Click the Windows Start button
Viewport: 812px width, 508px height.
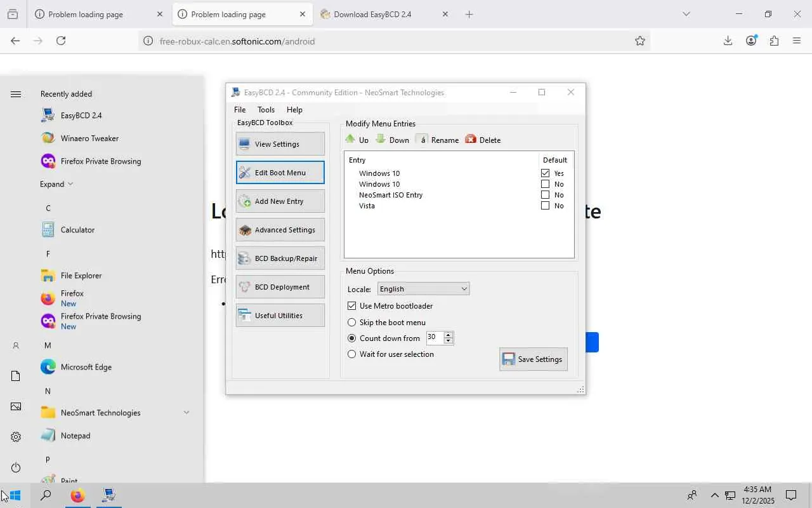pyautogui.click(x=15, y=495)
